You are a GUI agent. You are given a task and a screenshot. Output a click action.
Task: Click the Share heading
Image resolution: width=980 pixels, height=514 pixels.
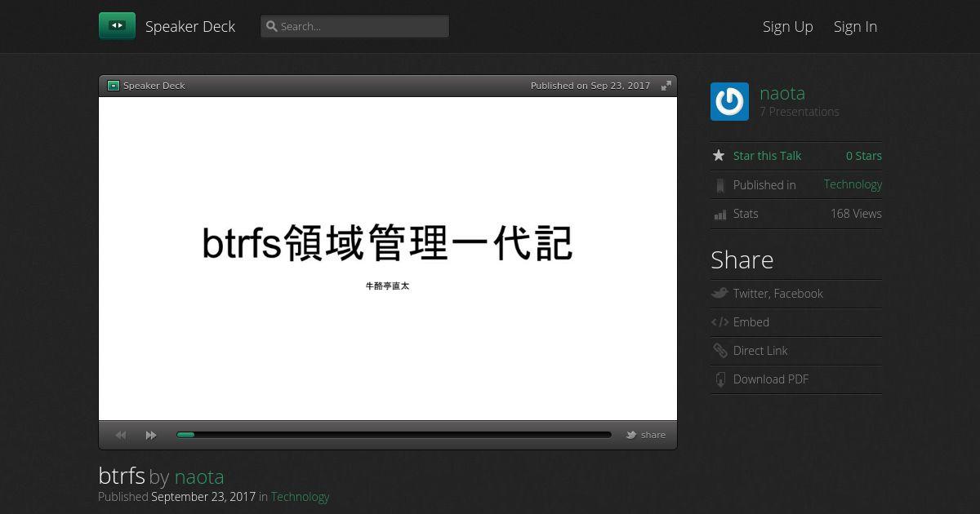[x=742, y=259]
